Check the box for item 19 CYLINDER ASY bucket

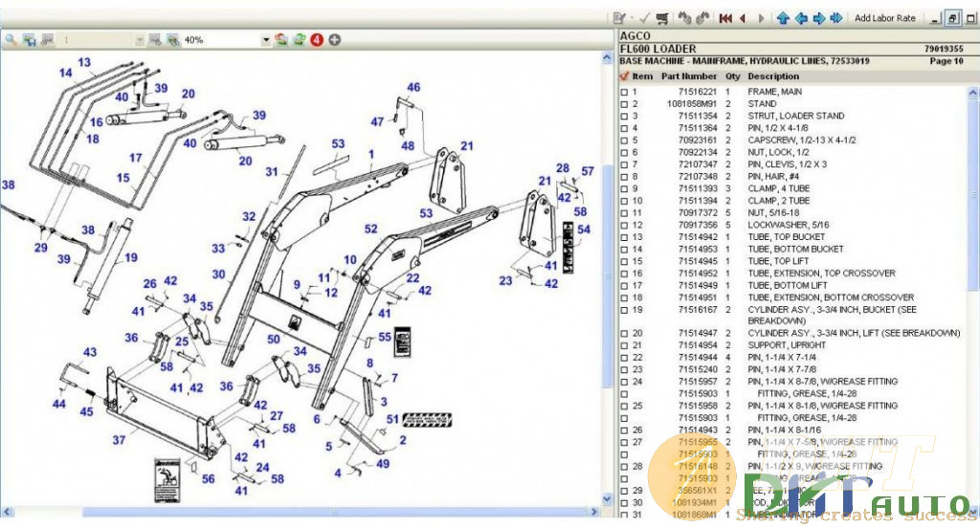pos(624,310)
